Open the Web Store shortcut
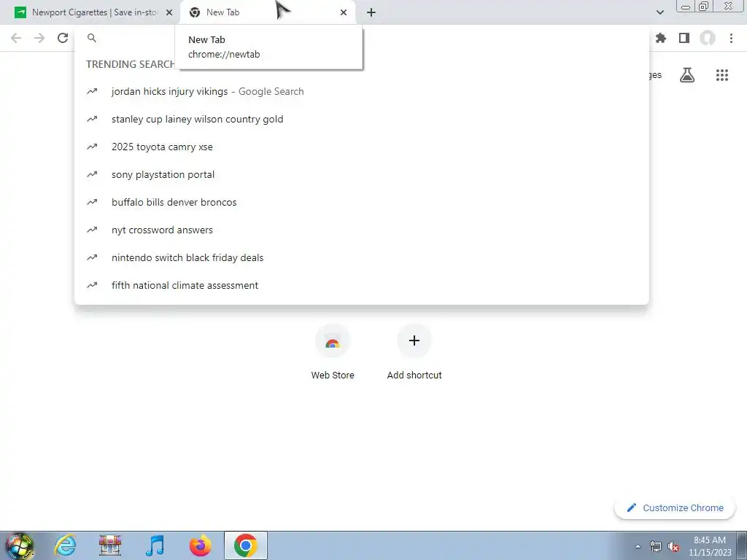Viewport: 747px width, 560px height. click(333, 352)
